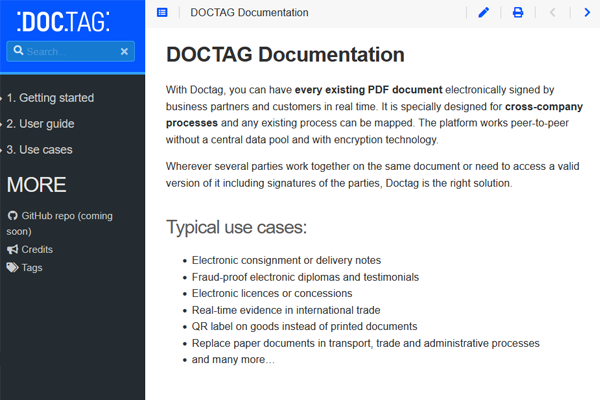The height and width of the screenshot is (400, 600).
Task: Click the DOCTAG Documentation main heading
Action: tap(285, 54)
